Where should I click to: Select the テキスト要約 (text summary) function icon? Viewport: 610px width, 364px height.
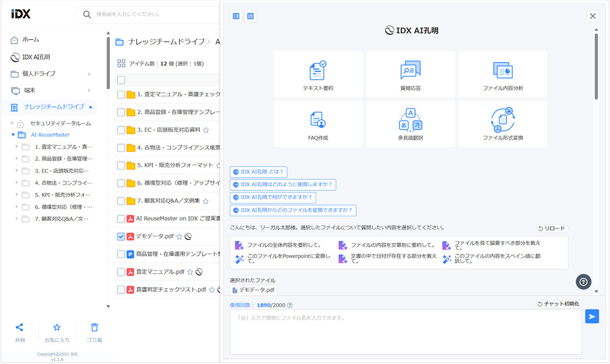[318, 74]
